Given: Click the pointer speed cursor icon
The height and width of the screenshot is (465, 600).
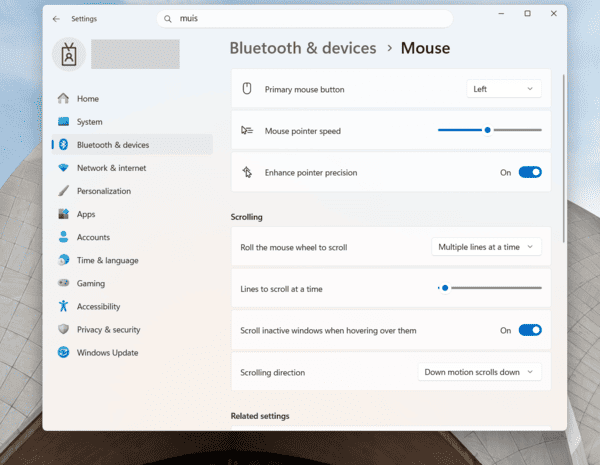Looking at the screenshot, I should [x=247, y=131].
